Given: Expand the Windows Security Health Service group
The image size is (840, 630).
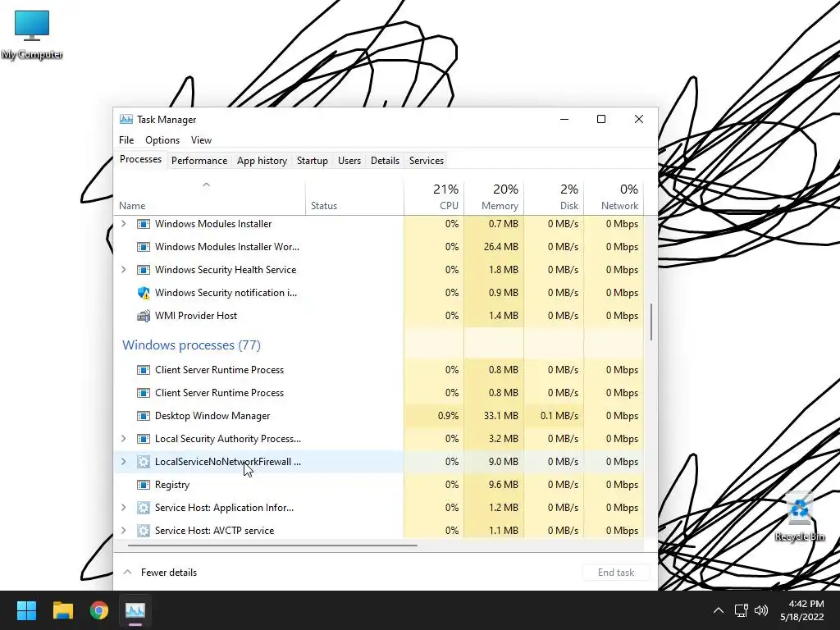Looking at the screenshot, I should (x=124, y=270).
